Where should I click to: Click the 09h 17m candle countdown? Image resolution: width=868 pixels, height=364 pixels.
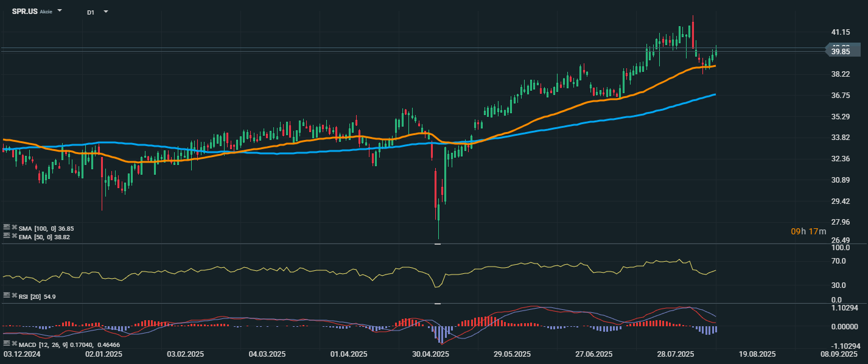tap(808, 231)
